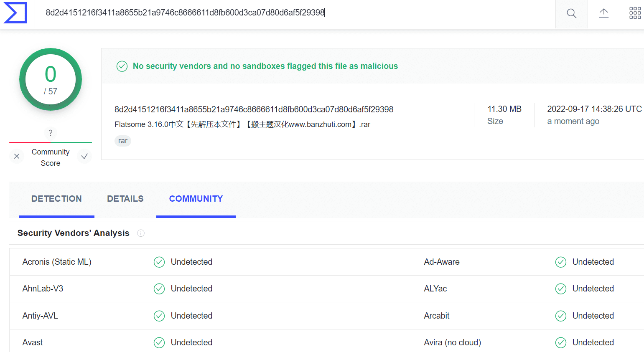
Task: Click the Acronis (Static ML) vendor name
Action: pos(57,262)
